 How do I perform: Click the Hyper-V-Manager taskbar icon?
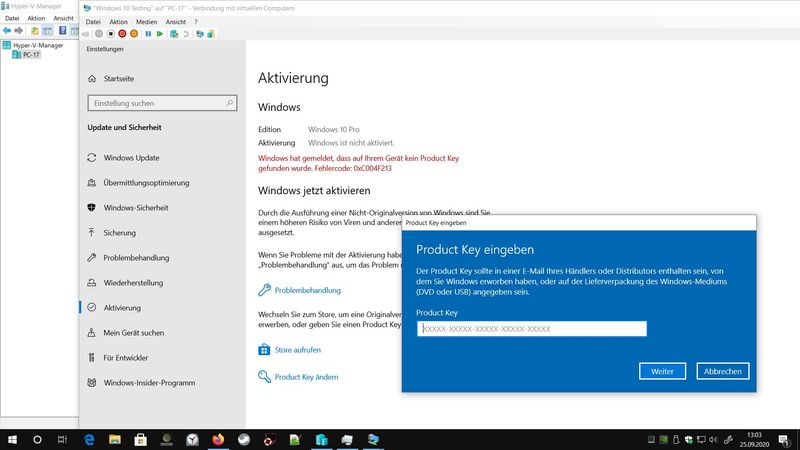pyautogui.click(x=321, y=439)
